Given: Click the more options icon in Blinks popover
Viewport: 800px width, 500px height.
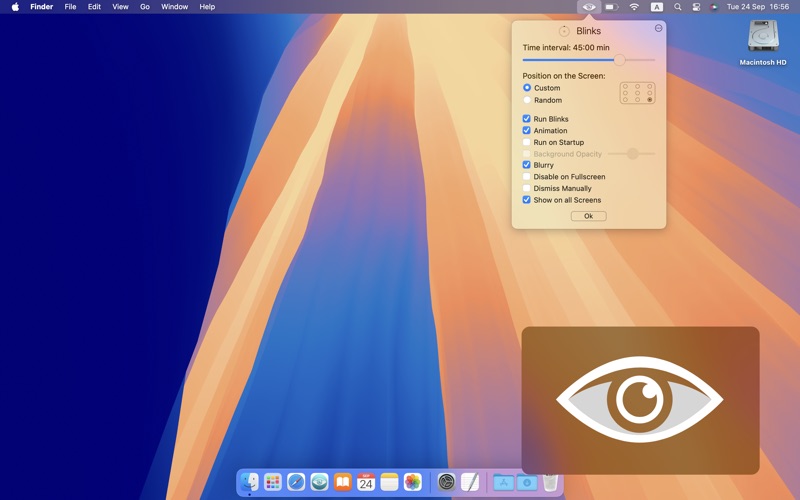Looking at the screenshot, I should [x=659, y=28].
